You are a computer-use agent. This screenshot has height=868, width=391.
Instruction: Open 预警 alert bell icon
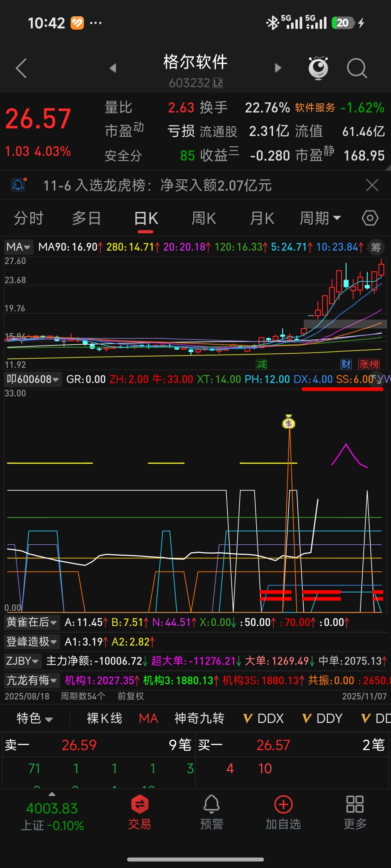coord(212,812)
